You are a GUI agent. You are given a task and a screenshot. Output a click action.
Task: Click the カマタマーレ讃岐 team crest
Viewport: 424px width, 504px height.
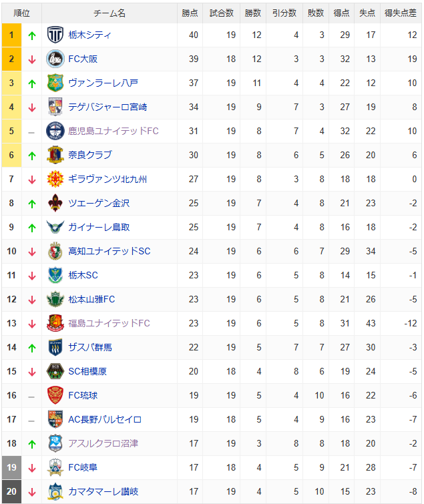(55, 491)
